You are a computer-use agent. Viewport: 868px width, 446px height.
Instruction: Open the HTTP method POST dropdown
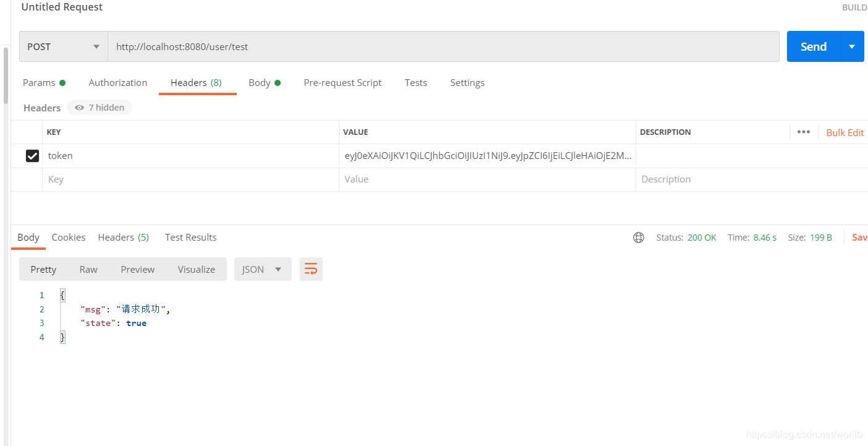pos(64,46)
